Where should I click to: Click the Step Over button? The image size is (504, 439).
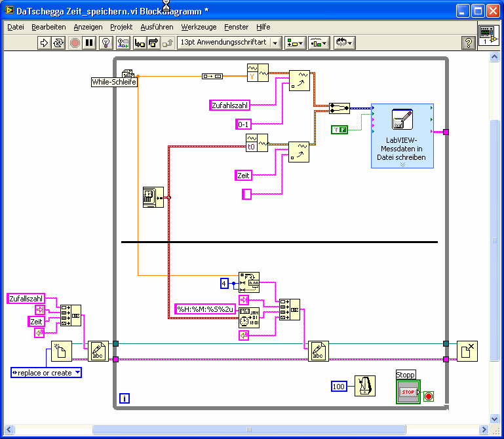pyautogui.click(x=153, y=43)
